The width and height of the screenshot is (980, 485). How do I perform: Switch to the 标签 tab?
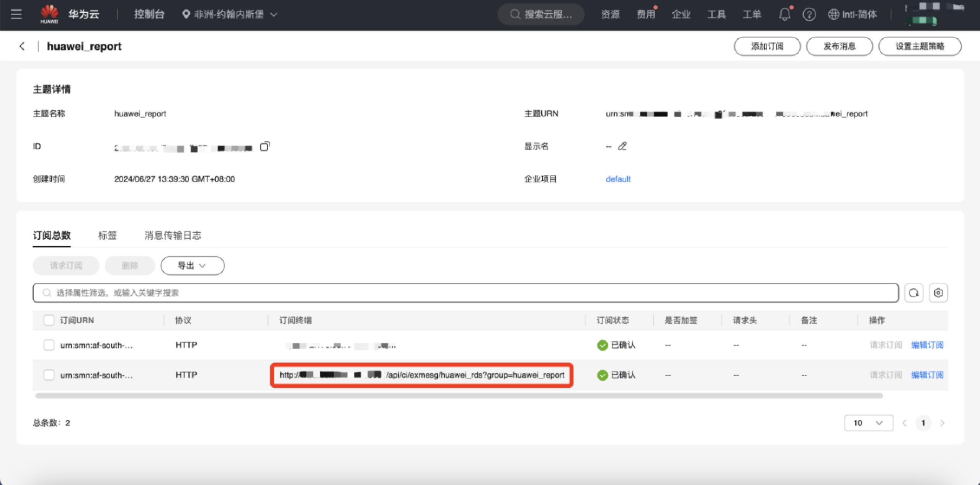pyautogui.click(x=107, y=235)
